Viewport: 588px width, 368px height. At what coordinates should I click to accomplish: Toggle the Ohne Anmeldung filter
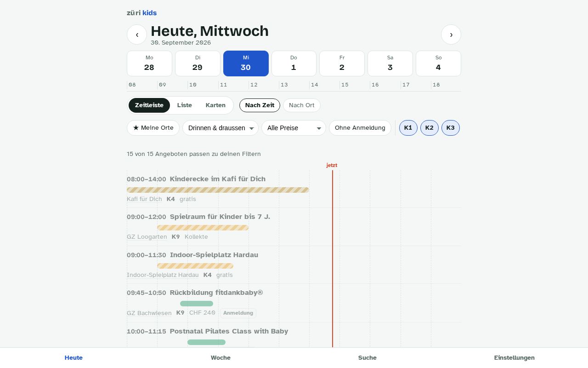360,128
